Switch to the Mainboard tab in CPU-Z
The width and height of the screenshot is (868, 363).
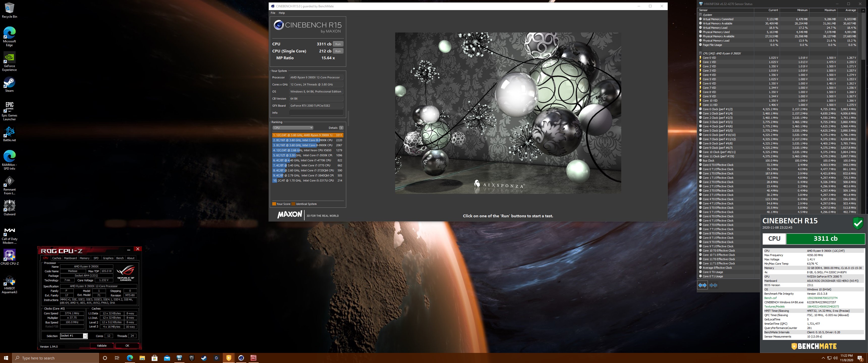point(70,258)
